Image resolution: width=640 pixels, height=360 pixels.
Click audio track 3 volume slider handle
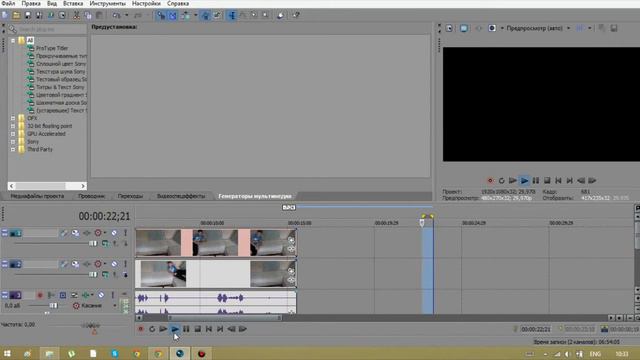pyautogui.click(x=53, y=306)
